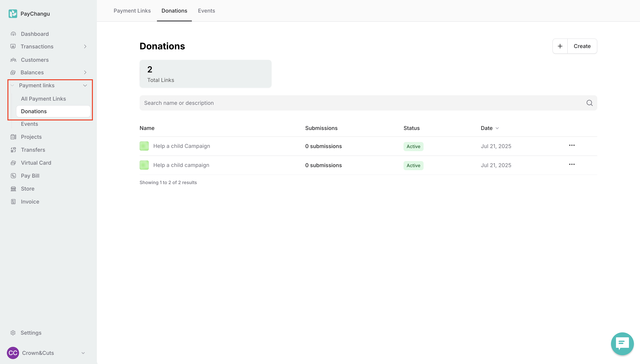Expand the Transactions submenu chevron
This screenshot has width=640, height=364.
pyautogui.click(x=85, y=47)
